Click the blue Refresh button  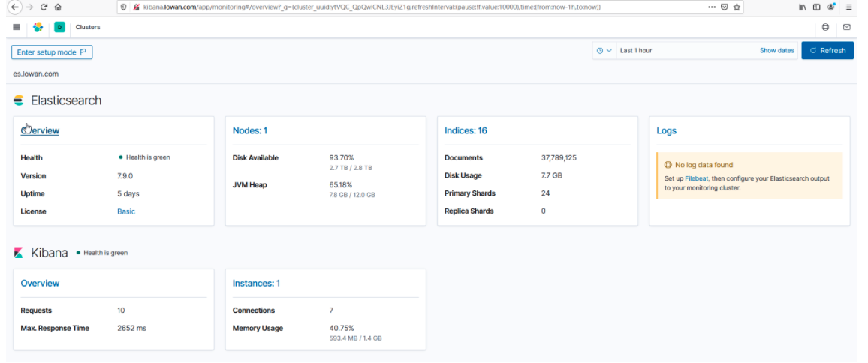[x=827, y=50]
